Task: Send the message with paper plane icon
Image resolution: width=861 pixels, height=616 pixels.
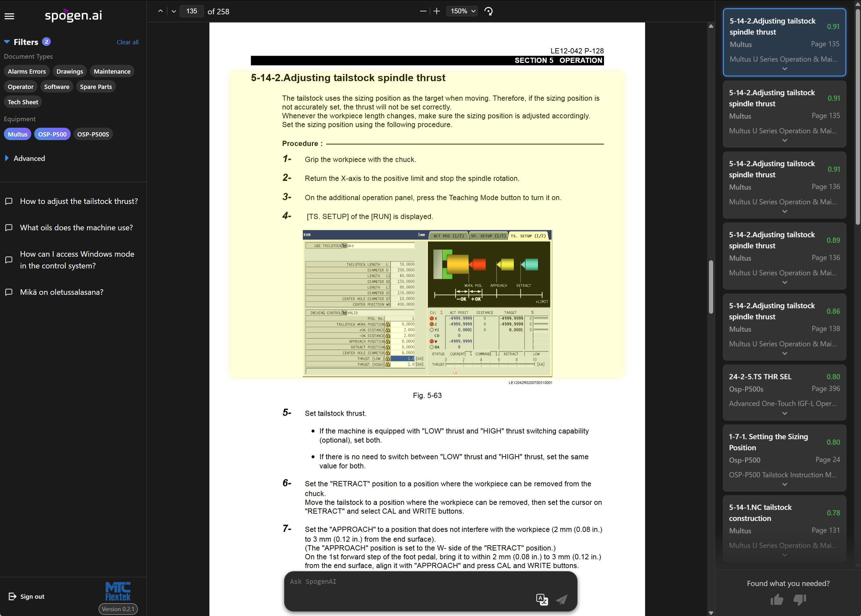Action: (x=561, y=599)
